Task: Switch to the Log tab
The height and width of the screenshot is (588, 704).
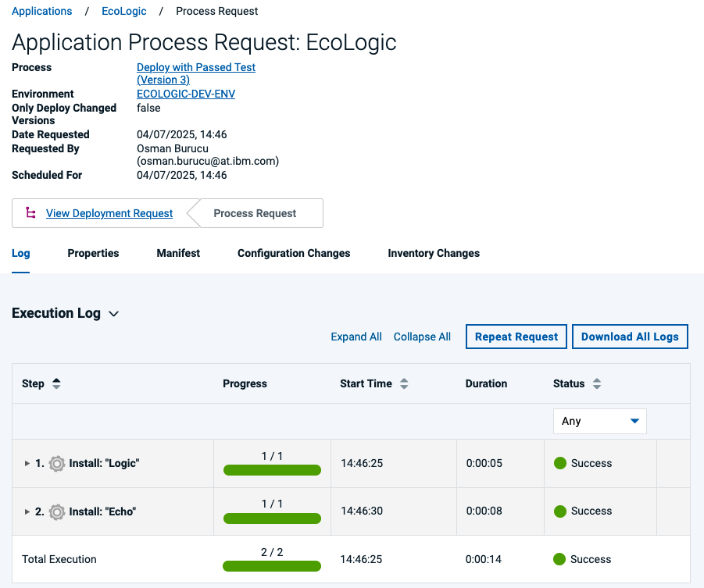Action: (20, 253)
